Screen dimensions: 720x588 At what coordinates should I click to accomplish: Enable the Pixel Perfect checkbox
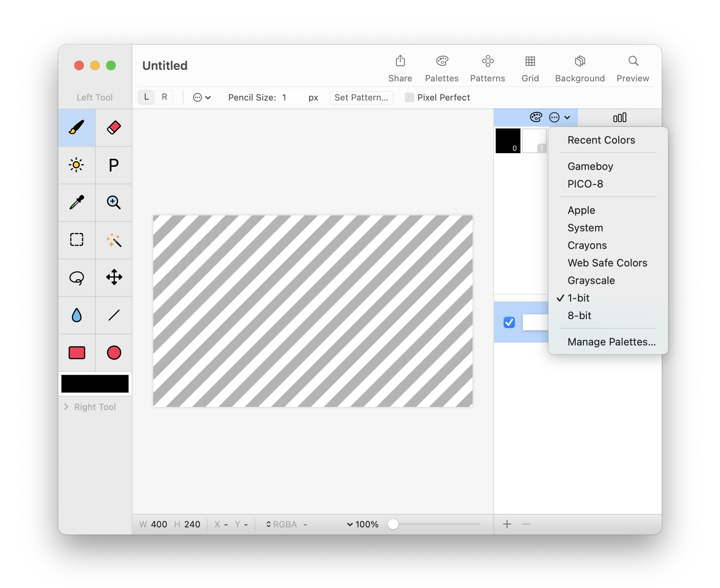click(x=409, y=98)
